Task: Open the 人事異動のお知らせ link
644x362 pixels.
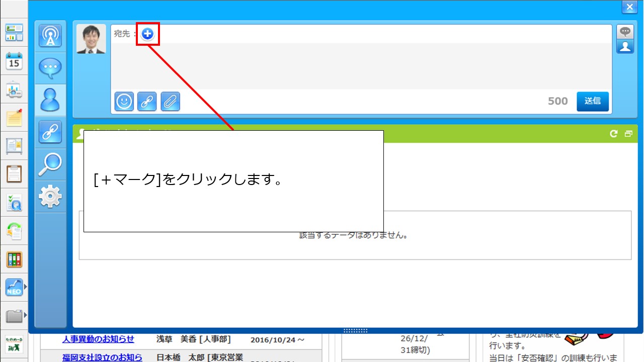Action: tap(98, 339)
